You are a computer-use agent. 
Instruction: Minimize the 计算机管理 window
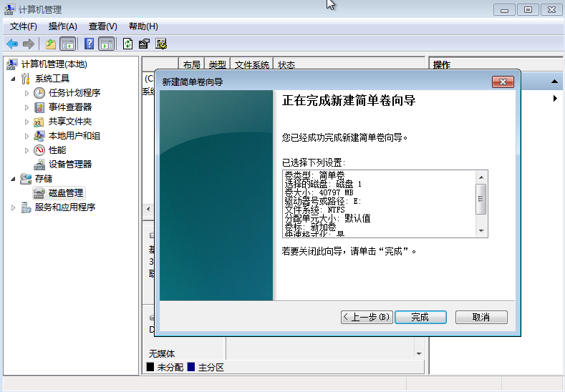[x=504, y=10]
